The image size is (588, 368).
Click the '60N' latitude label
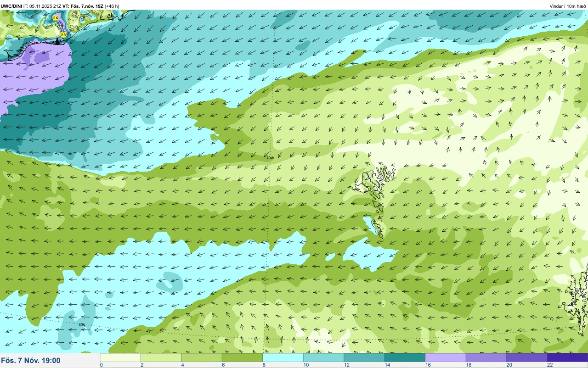coord(82,325)
